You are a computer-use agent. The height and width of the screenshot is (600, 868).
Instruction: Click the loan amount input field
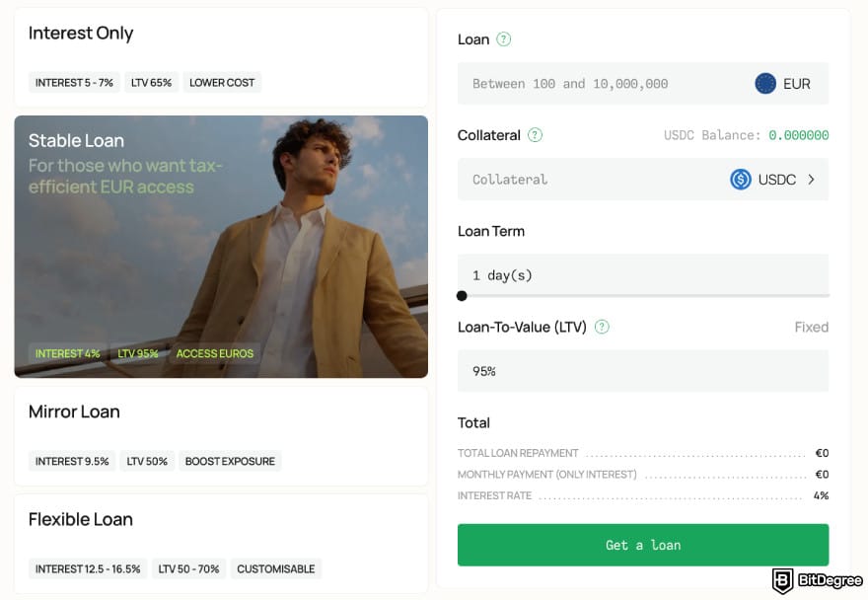pyautogui.click(x=592, y=84)
